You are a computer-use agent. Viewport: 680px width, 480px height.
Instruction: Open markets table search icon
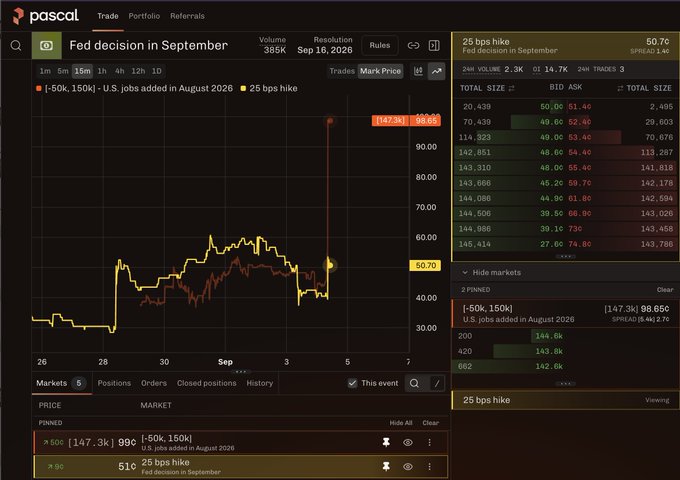(x=415, y=383)
